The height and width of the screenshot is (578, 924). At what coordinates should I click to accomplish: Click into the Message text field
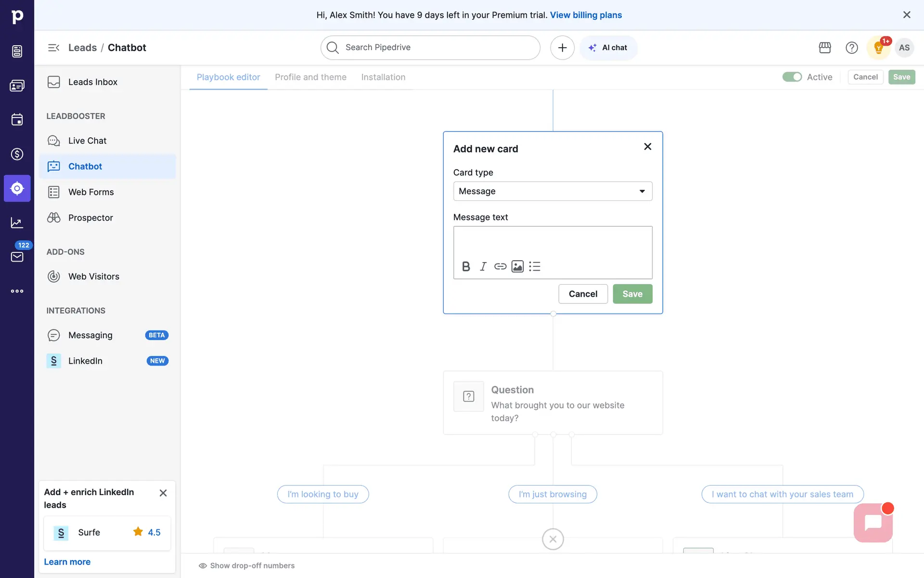click(552, 242)
